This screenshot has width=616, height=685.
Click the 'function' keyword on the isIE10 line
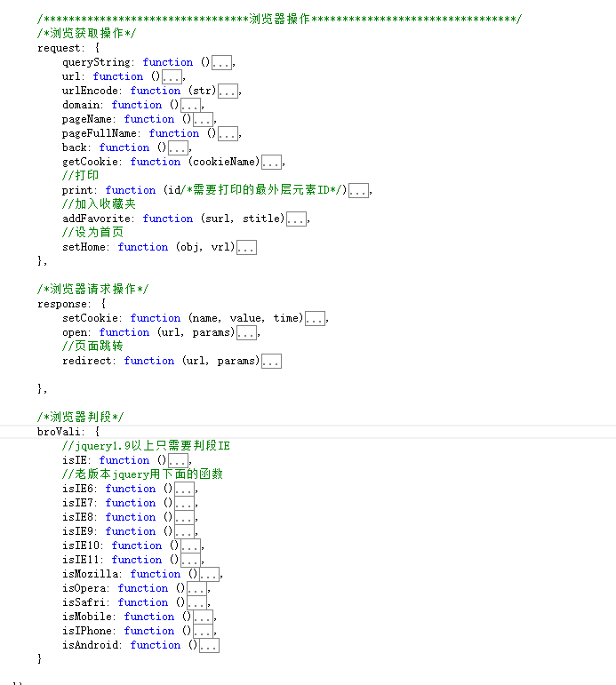136,546
